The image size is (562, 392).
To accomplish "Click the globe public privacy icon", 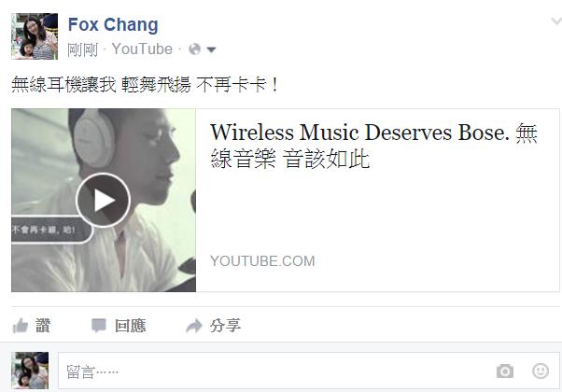I will pyautogui.click(x=194, y=49).
